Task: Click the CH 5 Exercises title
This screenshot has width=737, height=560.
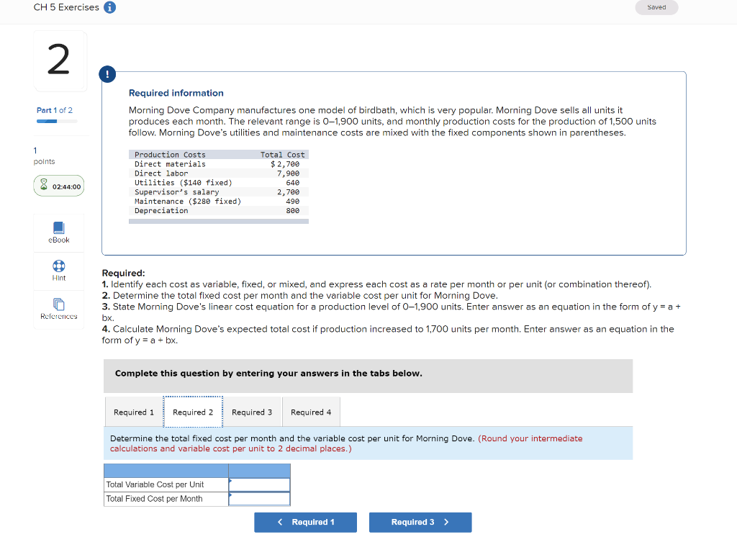Action: (x=66, y=7)
